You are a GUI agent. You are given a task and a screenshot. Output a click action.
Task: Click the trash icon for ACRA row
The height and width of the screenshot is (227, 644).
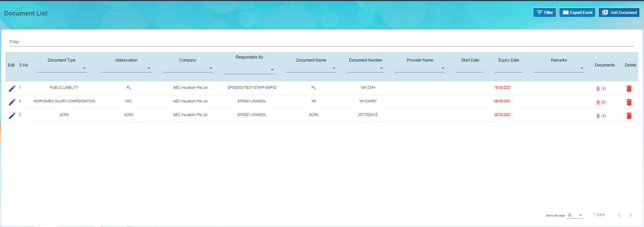[629, 116]
